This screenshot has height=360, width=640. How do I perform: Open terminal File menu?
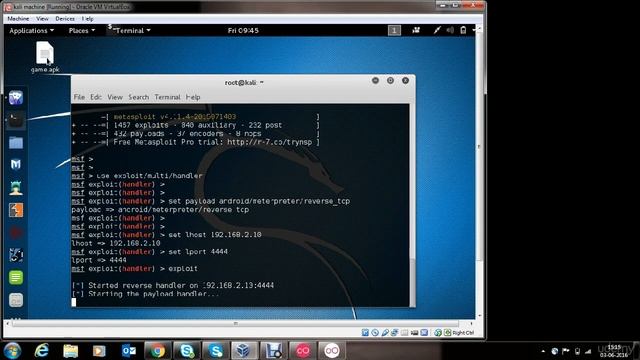point(79,97)
